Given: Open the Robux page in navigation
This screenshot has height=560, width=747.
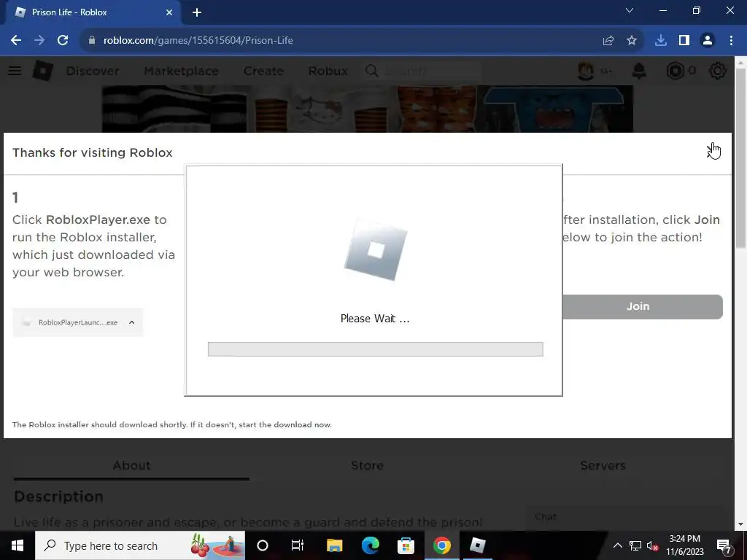Looking at the screenshot, I should click(328, 71).
